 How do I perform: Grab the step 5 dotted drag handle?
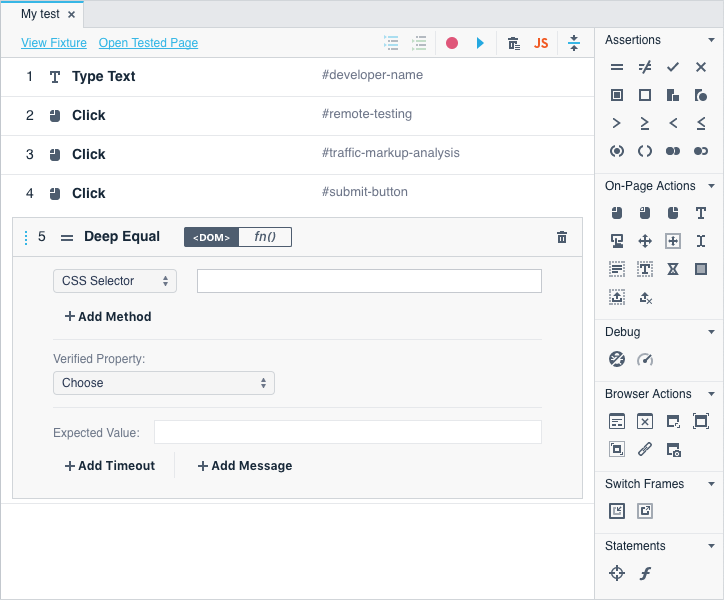[x=26, y=237]
